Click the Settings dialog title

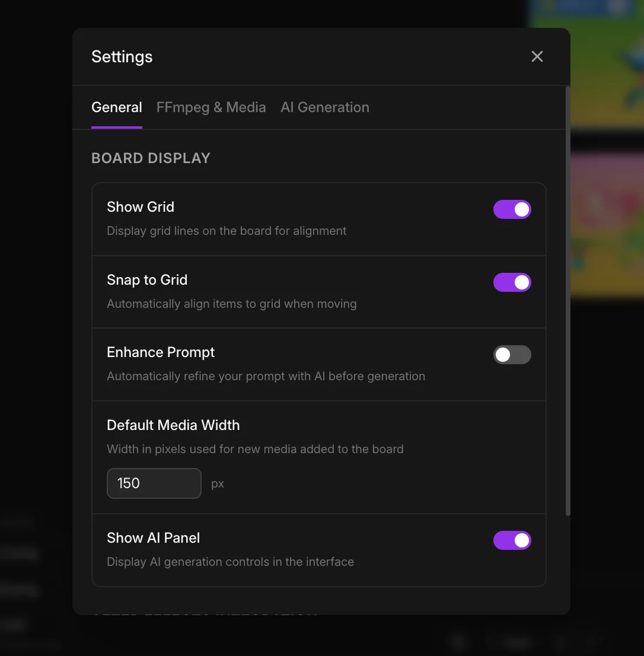click(x=122, y=57)
